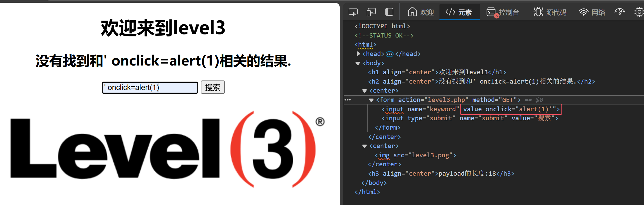Toggle the device emulation icon
This screenshot has height=205, width=644.
371,12
